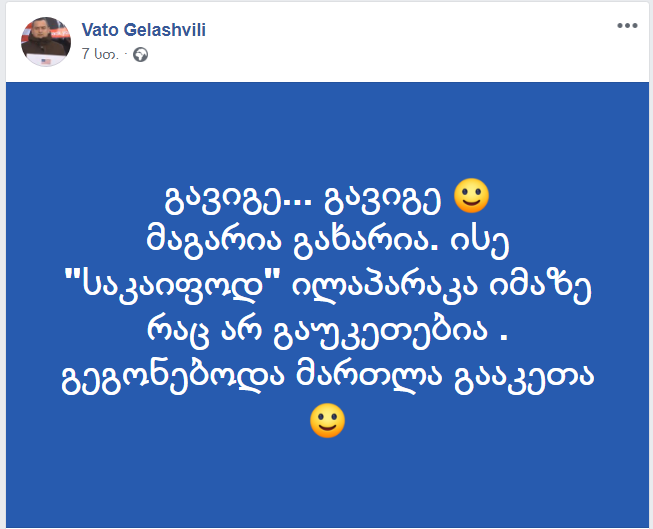Click the word "მაგარია" in the post

click(x=227, y=241)
